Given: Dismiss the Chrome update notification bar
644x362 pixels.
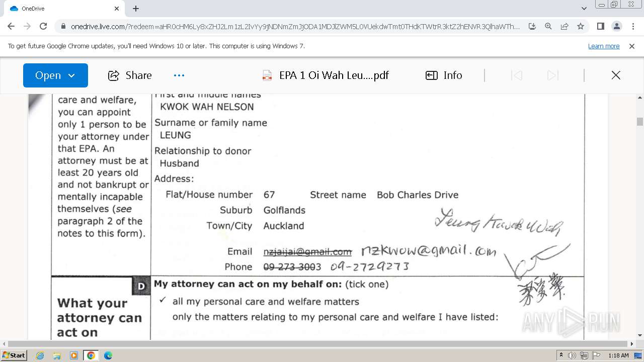Looking at the screenshot, I should (x=632, y=46).
